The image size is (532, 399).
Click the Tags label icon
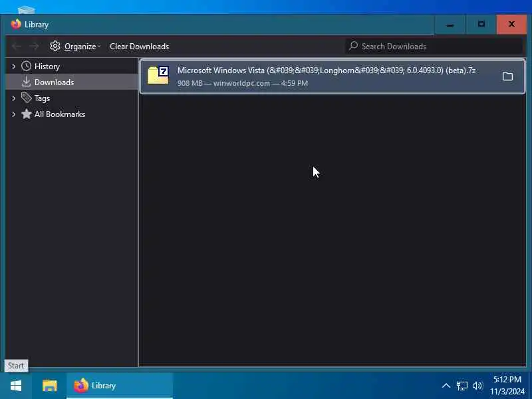click(x=26, y=98)
